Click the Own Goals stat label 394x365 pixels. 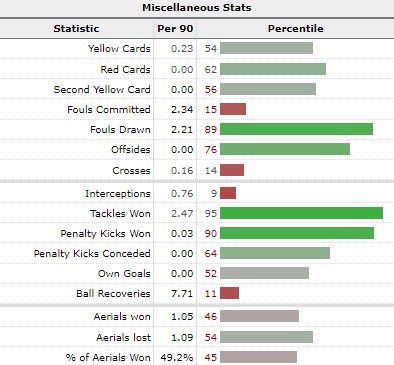coord(124,274)
